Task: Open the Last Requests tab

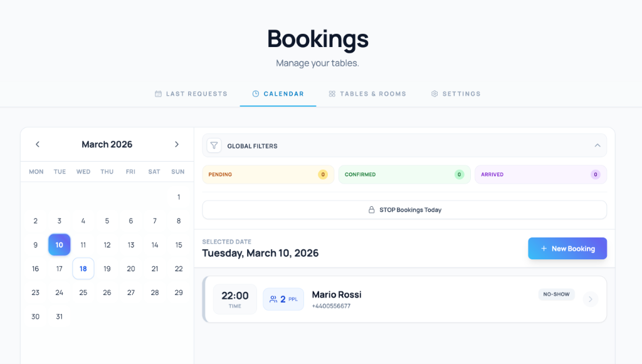Action: [x=191, y=93]
